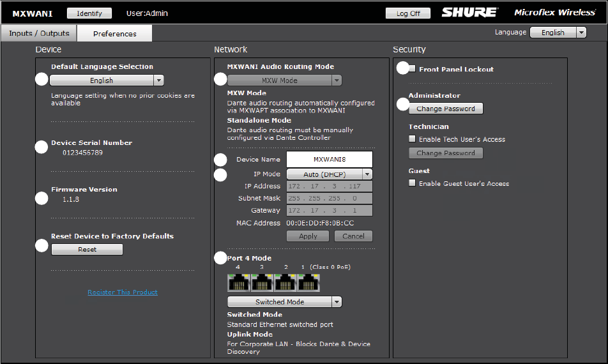This screenshot has width=608, height=364.
Task: Open the Default Language Selection dropdown
Action: (107, 80)
